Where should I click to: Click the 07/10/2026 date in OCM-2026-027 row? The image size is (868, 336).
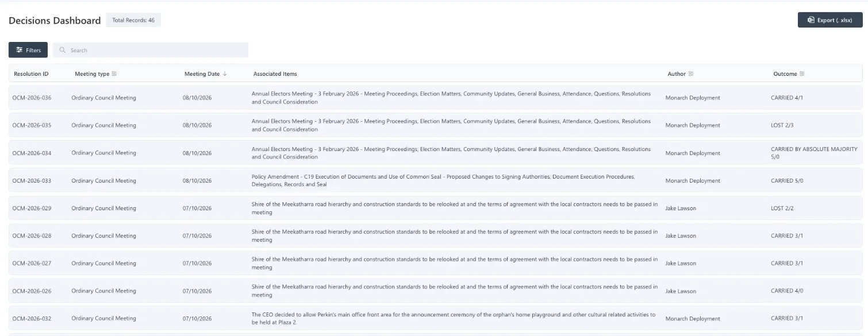[197, 263]
